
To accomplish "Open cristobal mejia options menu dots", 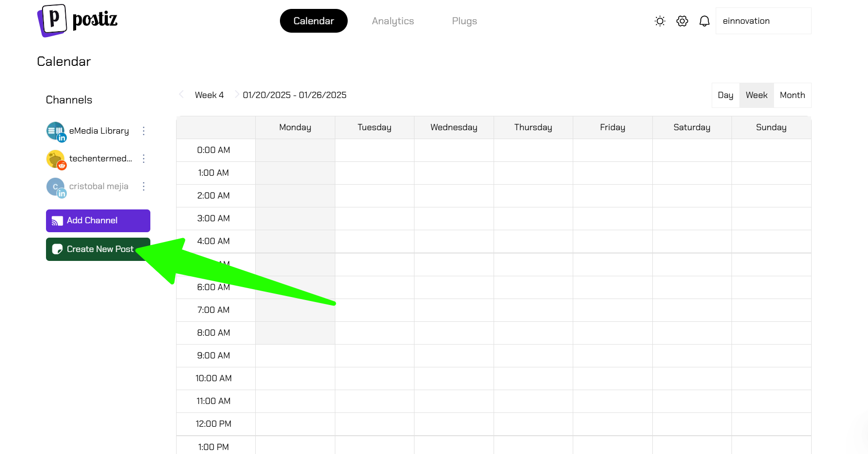I will point(143,186).
